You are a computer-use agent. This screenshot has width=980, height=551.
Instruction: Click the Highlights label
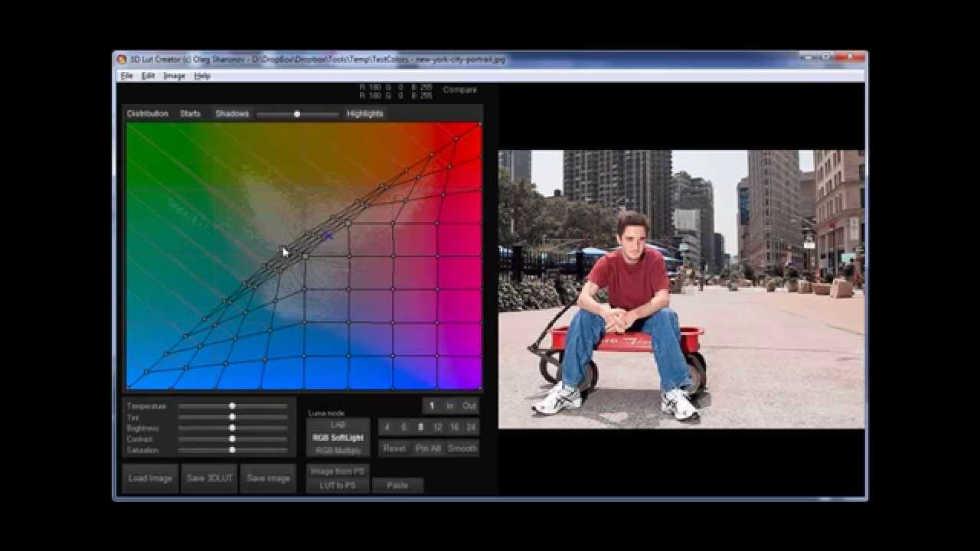(364, 113)
